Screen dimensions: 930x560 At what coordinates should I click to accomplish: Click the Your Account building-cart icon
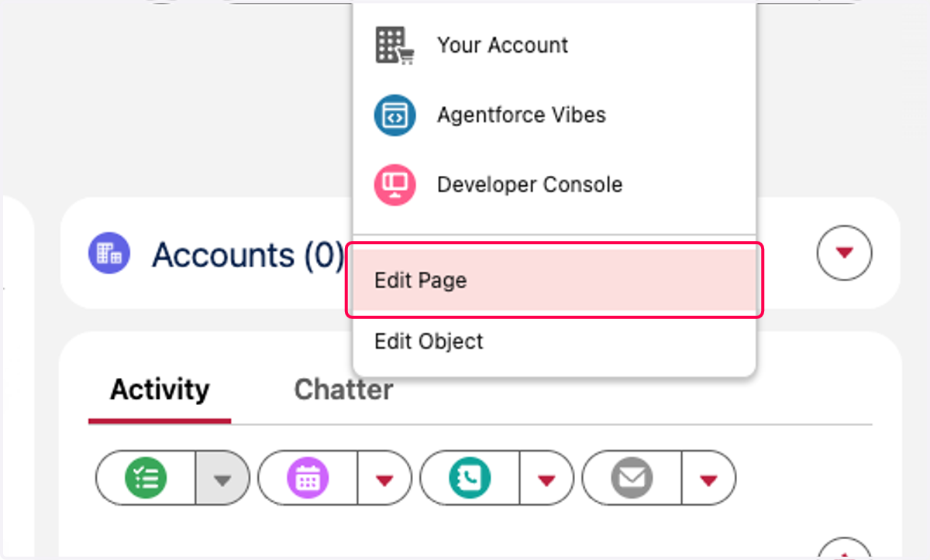pyautogui.click(x=395, y=45)
